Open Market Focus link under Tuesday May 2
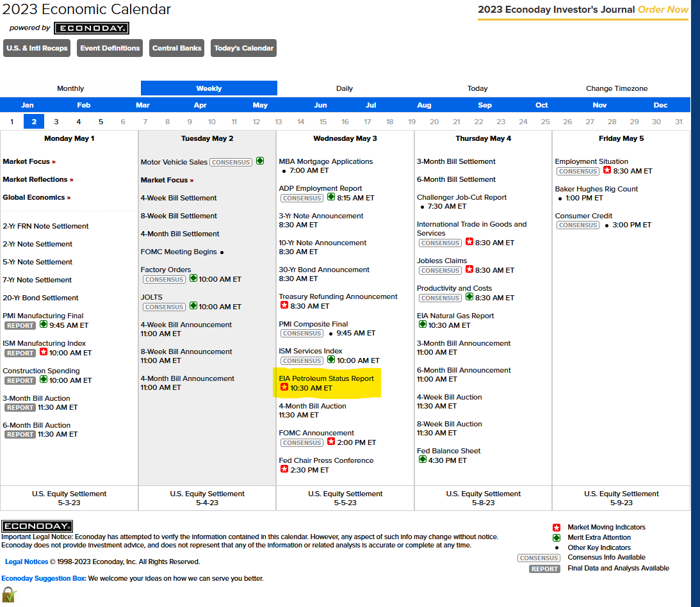This screenshot has height=607, width=700. (167, 180)
